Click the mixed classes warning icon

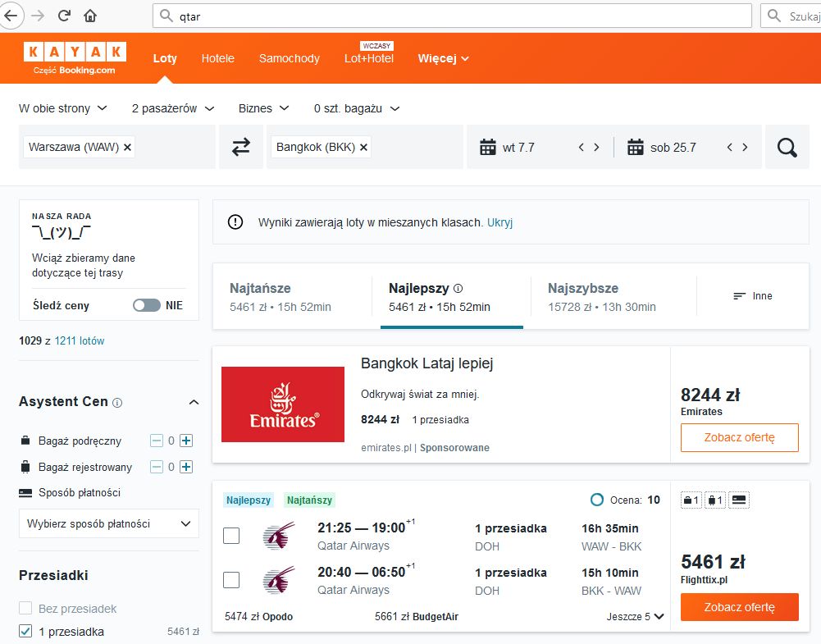pyautogui.click(x=235, y=222)
